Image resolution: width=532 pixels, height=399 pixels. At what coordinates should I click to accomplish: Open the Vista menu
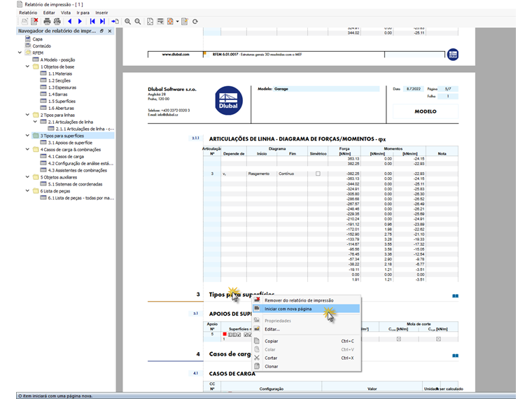click(x=66, y=13)
